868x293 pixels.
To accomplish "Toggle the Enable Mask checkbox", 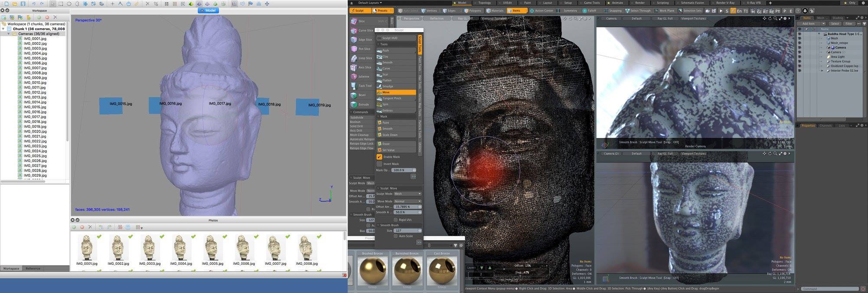I will pyautogui.click(x=379, y=157).
